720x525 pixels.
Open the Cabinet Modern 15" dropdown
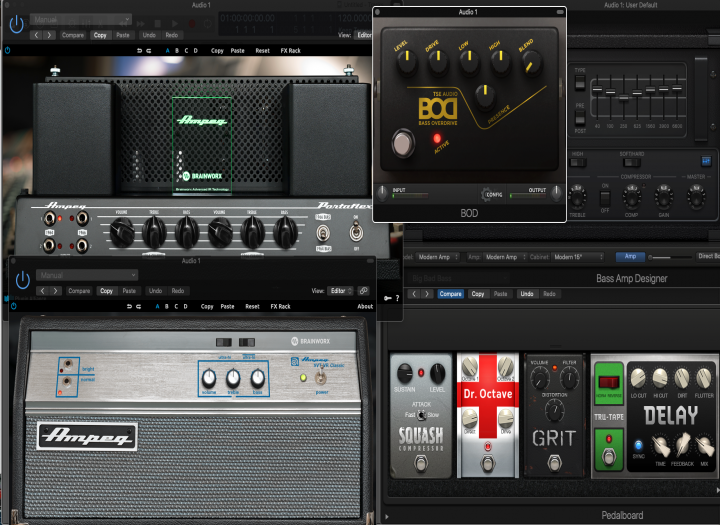pos(578,257)
